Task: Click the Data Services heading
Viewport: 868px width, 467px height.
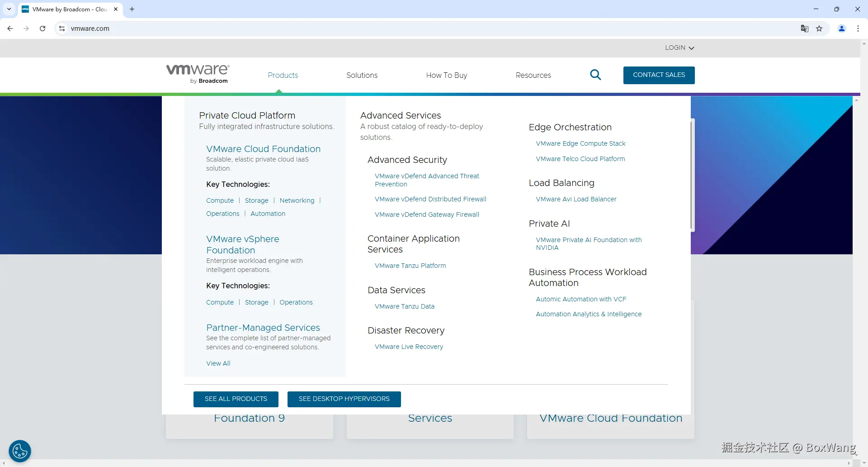Action: coord(396,290)
